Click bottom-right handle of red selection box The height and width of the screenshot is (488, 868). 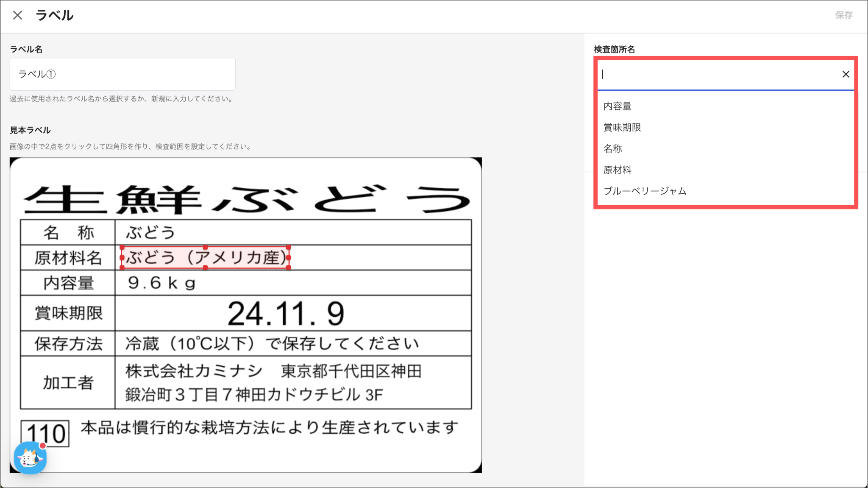coord(289,268)
